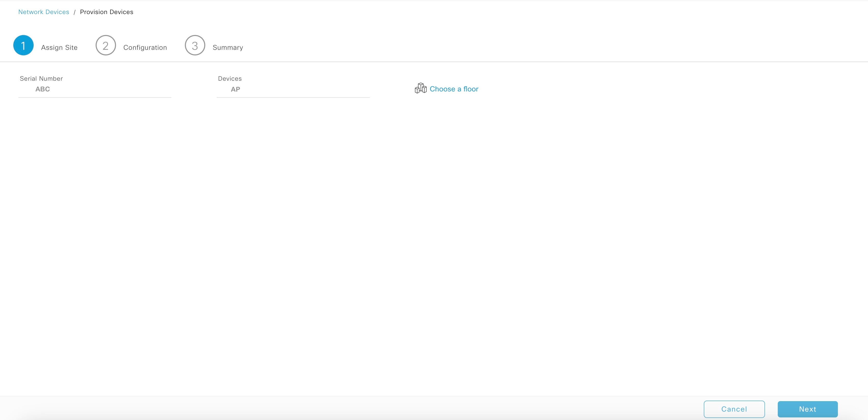Click the AP device type value

coord(235,89)
